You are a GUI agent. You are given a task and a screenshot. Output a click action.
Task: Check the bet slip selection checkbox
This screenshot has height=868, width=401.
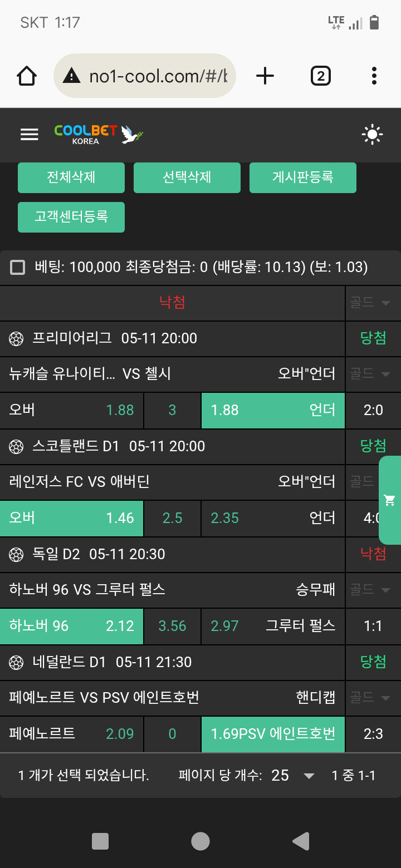coord(18,268)
